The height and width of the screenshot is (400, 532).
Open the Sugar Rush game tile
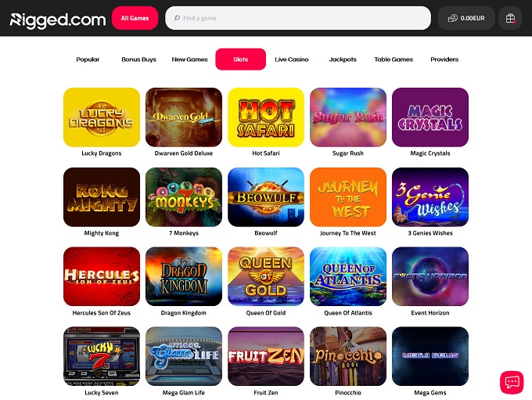(348, 117)
